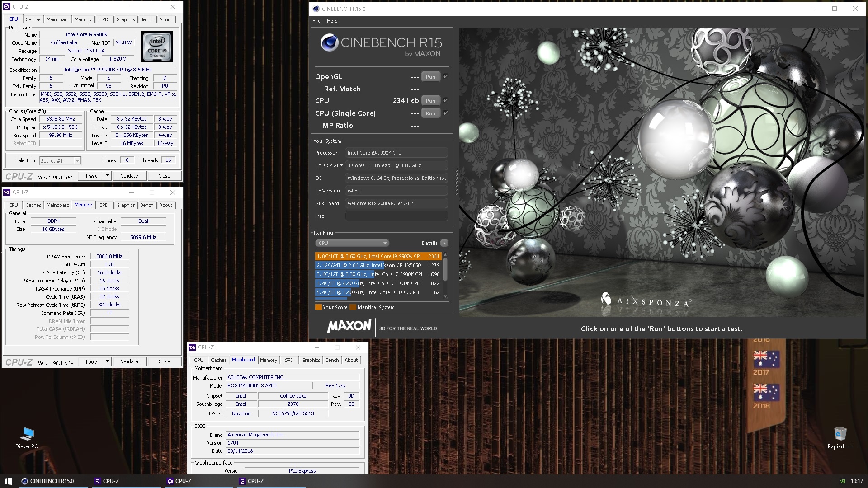
Task: Select the i7-3770 ranking row
Action: [x=377, y=292]
